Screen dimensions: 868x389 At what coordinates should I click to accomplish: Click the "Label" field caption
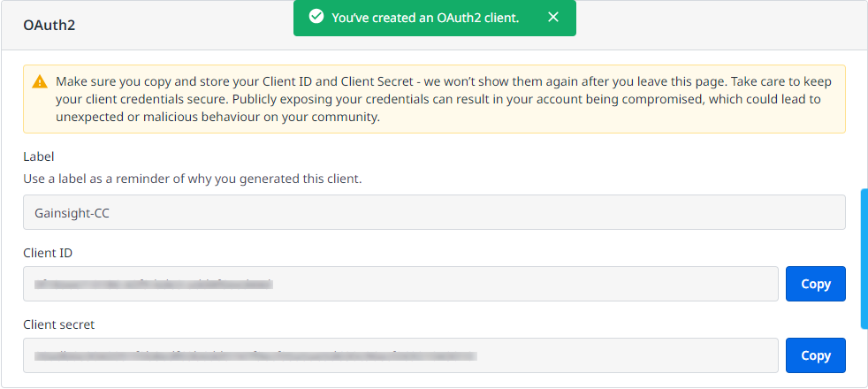[x=39, y=156]
